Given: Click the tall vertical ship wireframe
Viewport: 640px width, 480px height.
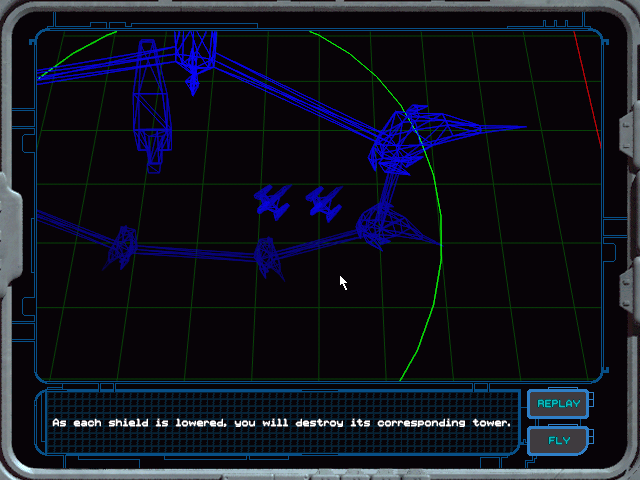Looking at the screenshot, I should tap(152, 106).
